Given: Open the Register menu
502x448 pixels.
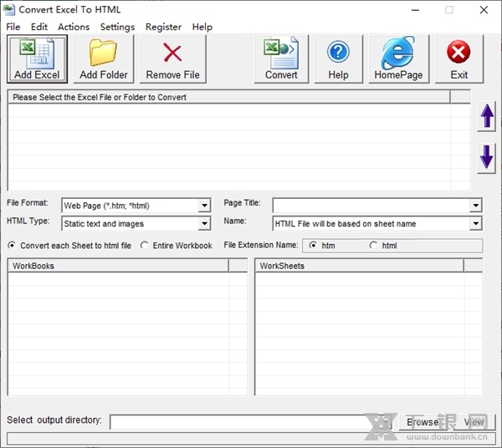Looking at the screenshot, I should click(163, 27).
